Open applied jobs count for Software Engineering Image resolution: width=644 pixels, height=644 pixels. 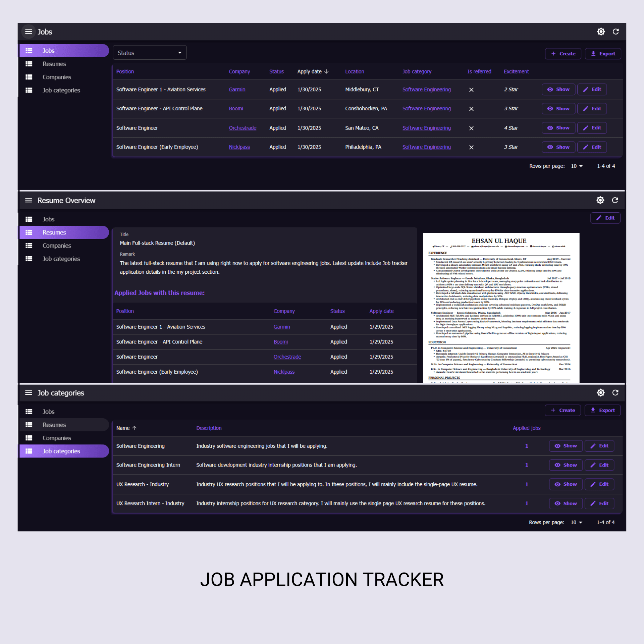click(526, 446)
